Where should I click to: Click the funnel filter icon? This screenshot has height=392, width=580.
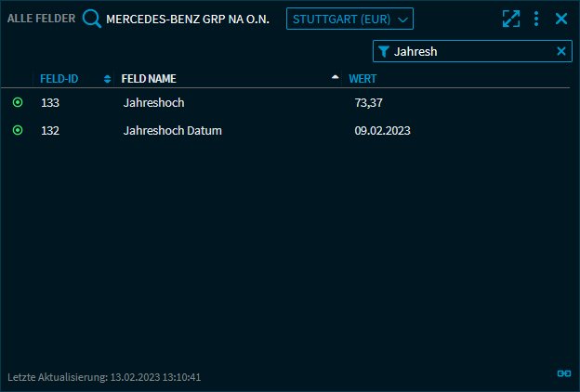[x=384, y=52]
